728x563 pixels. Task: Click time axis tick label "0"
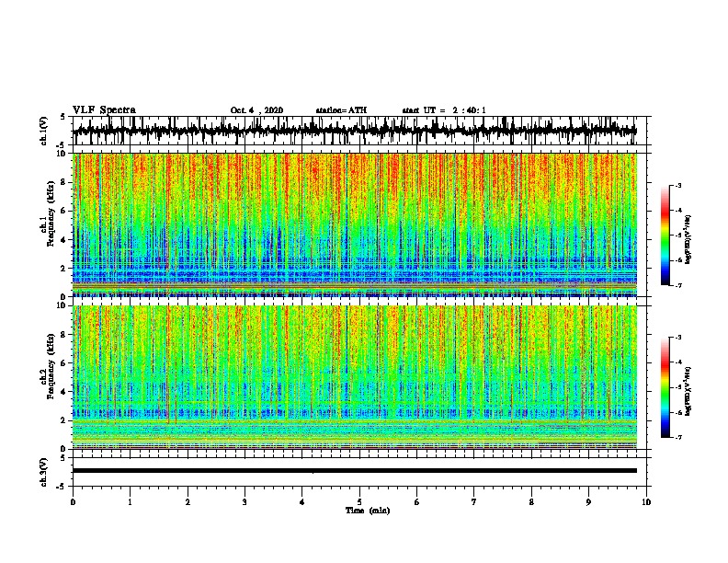pyautogui.click(x=73, y=502)
